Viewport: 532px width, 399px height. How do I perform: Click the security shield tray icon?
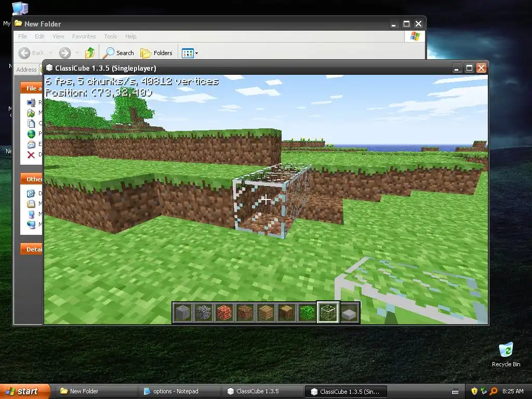pyautogui.click(x=474, y=391)
